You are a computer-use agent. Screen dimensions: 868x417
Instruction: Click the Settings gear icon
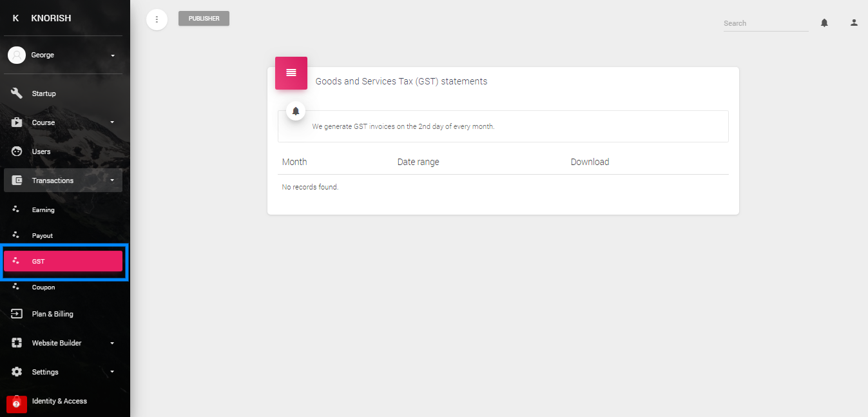[17, 372]
